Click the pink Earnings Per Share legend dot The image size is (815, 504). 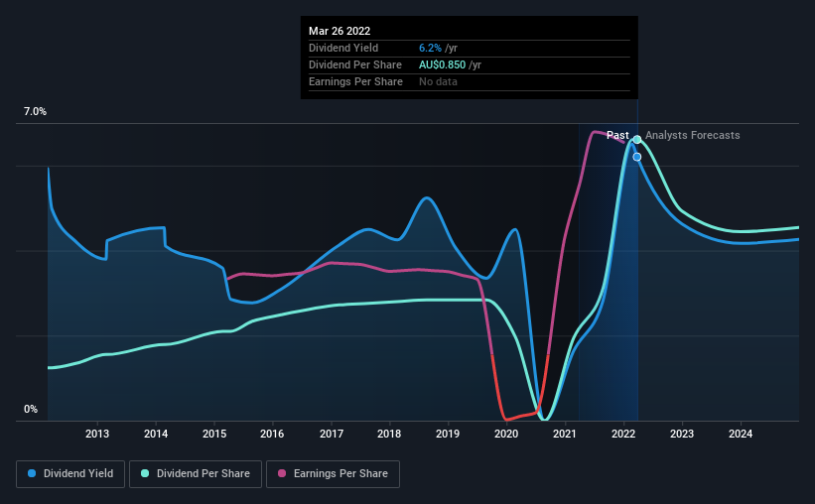[x=282, y=473]
